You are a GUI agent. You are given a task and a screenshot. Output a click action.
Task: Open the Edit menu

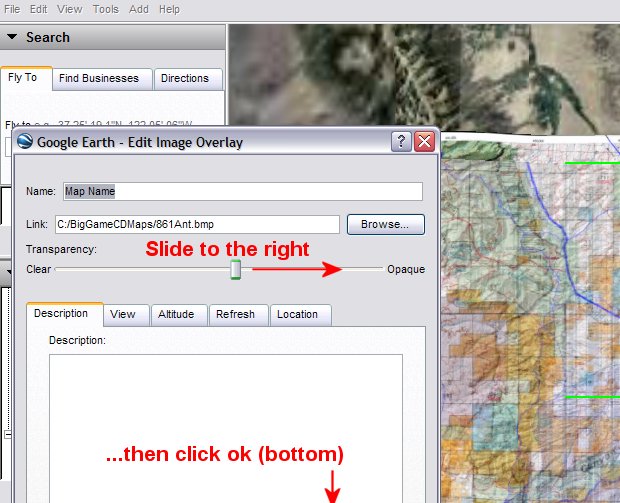(38, 9)
